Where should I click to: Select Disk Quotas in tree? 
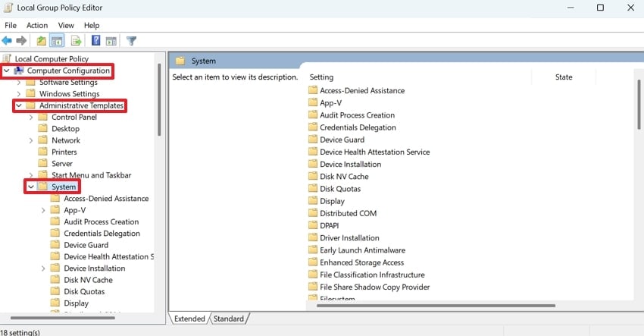(x=84, y=291)
